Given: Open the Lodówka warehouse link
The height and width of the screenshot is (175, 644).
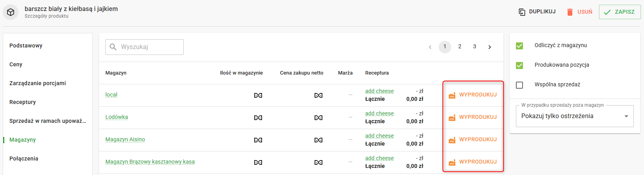Looking at the screenshot, I should click(117, 117).
